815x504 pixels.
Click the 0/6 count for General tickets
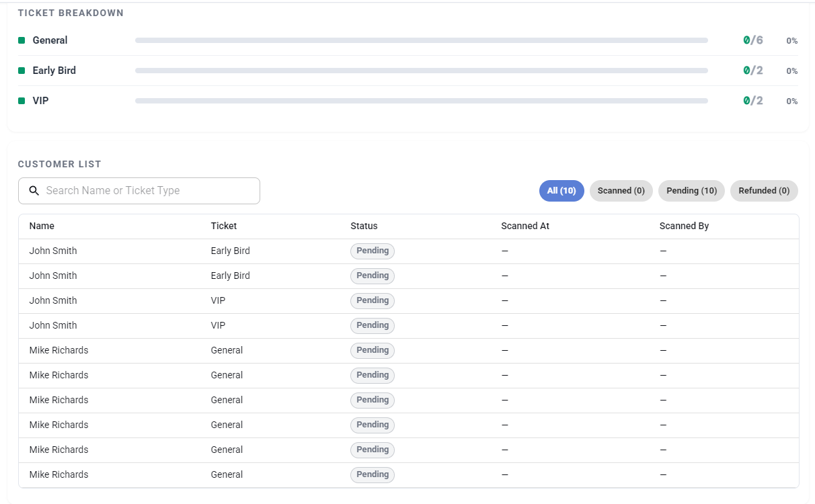click(x=753, y=40)
